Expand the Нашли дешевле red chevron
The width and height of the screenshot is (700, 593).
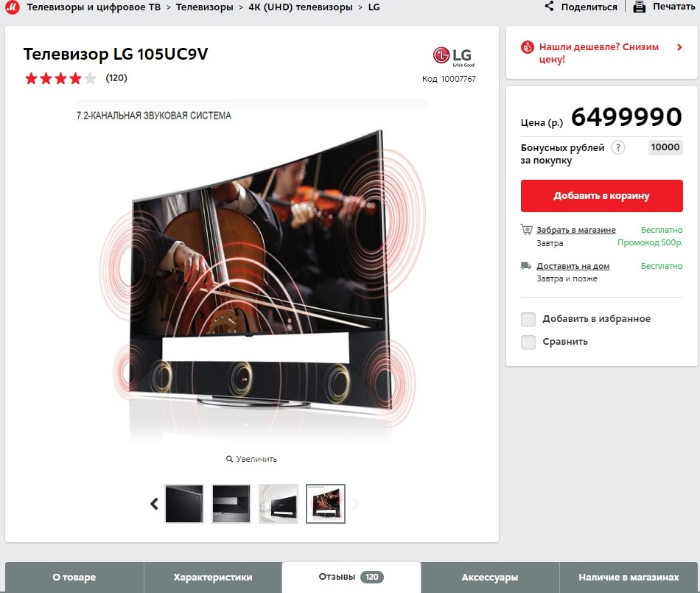point(679,47)
